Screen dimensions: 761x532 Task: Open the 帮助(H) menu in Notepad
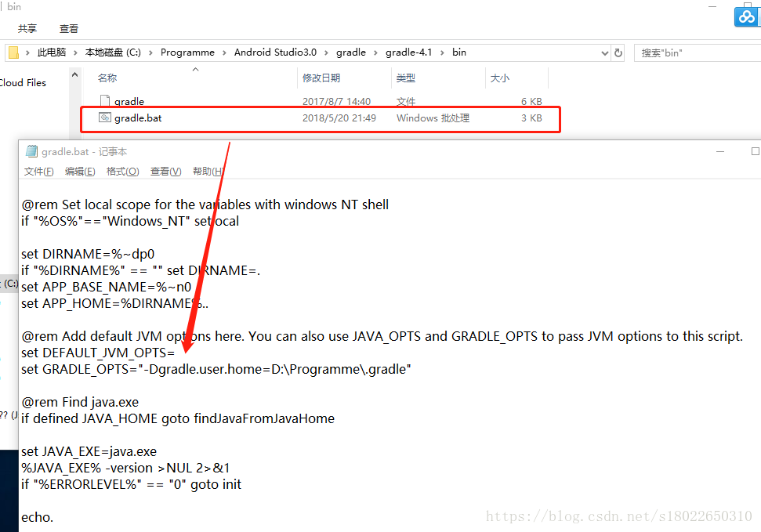[208, 172]
